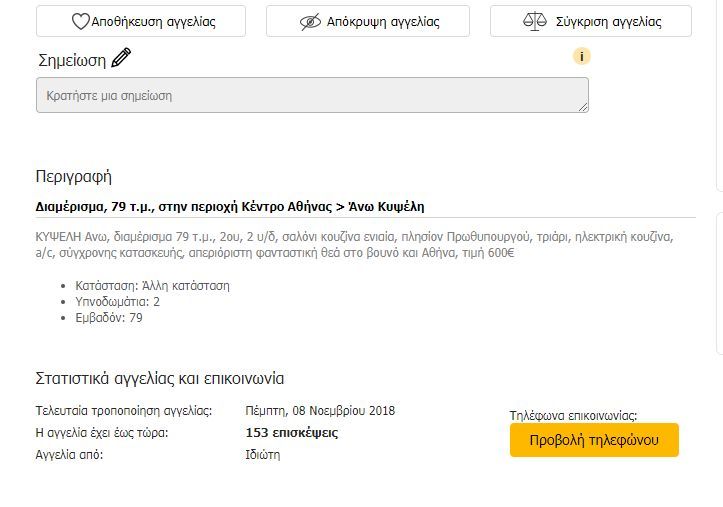Click the heart icon to save the listing
The image size is (723, 507).
click(x=80, y=22)
